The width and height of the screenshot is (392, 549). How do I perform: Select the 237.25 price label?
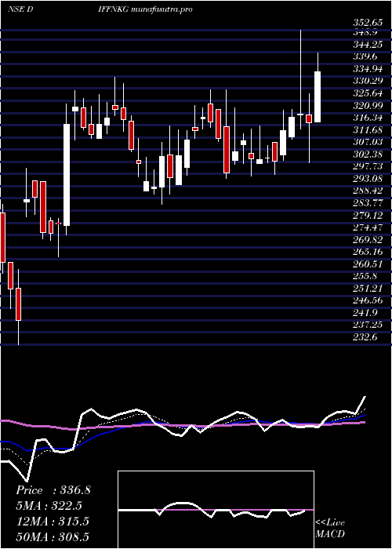[x=368, y=325]
